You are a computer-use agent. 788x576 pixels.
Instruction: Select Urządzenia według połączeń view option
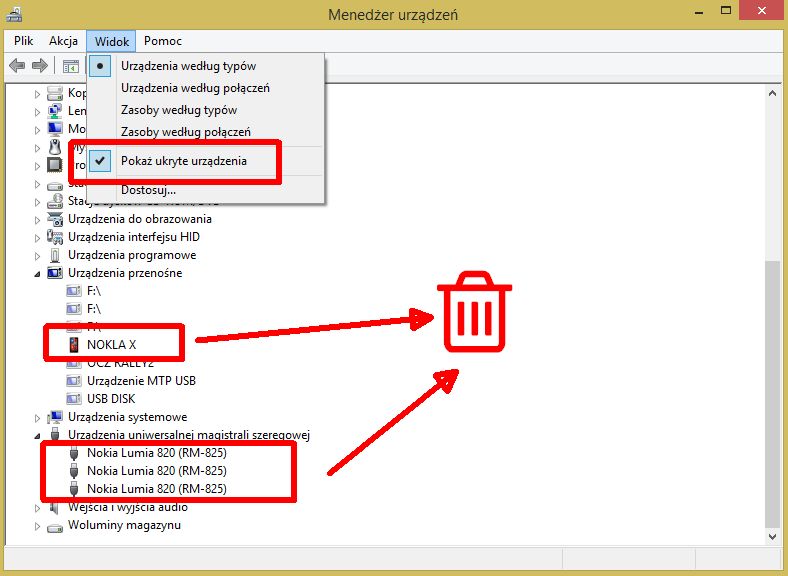point(195,88)
